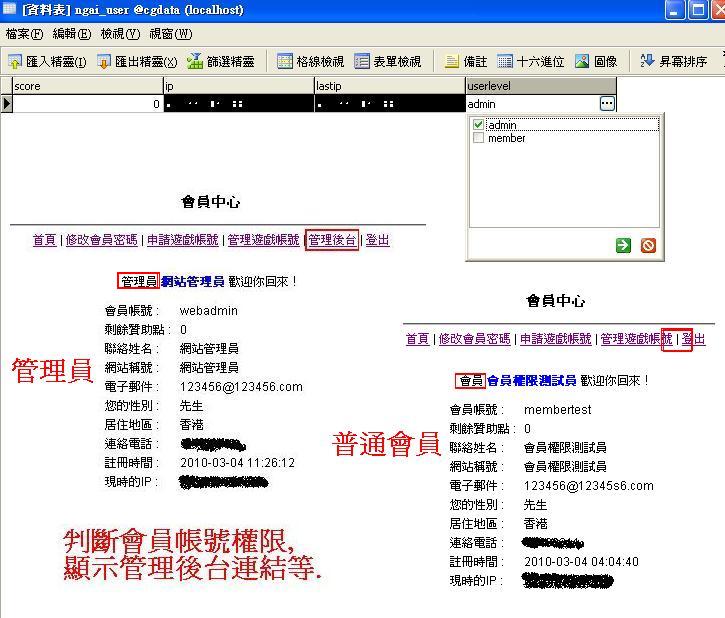Open the Filter Wizard (篩選精靈)
This screenshot has height=618, width=725.
(x=221, y=61)
